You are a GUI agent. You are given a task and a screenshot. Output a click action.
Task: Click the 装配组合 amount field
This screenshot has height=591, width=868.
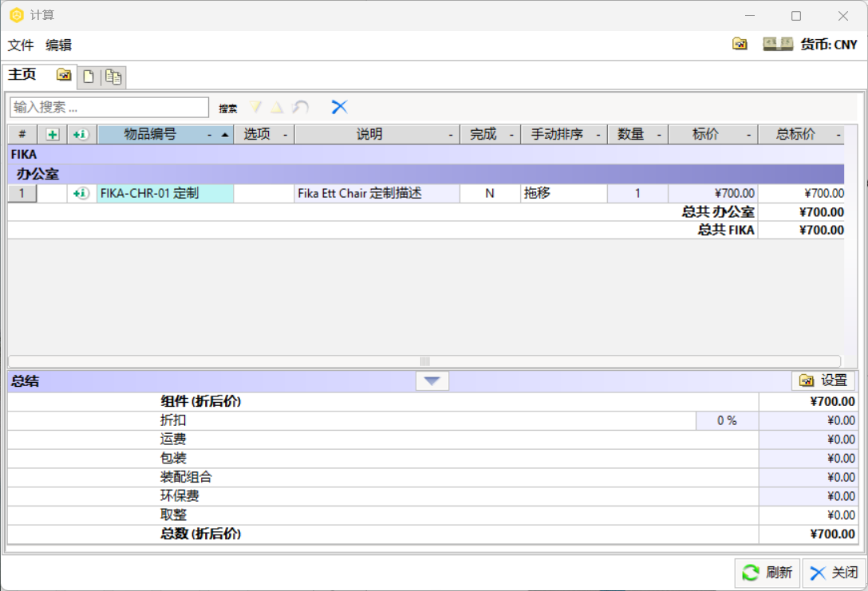(807, 477)
